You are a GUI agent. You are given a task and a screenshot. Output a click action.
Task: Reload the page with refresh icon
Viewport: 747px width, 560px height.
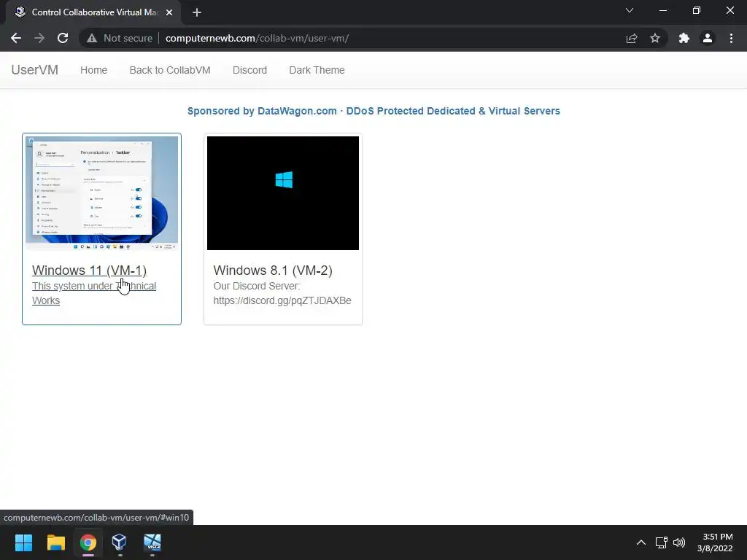(63, 38)
